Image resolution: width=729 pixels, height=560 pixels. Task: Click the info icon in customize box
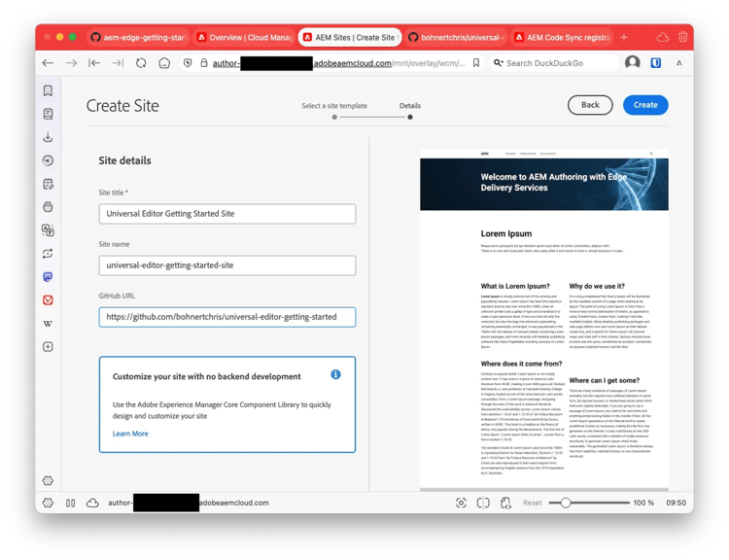pyautogui.click(x=335, y=374)
